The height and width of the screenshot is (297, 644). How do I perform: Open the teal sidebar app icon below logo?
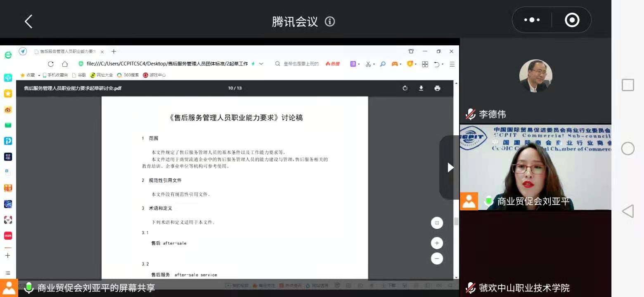tap(8, 78)
